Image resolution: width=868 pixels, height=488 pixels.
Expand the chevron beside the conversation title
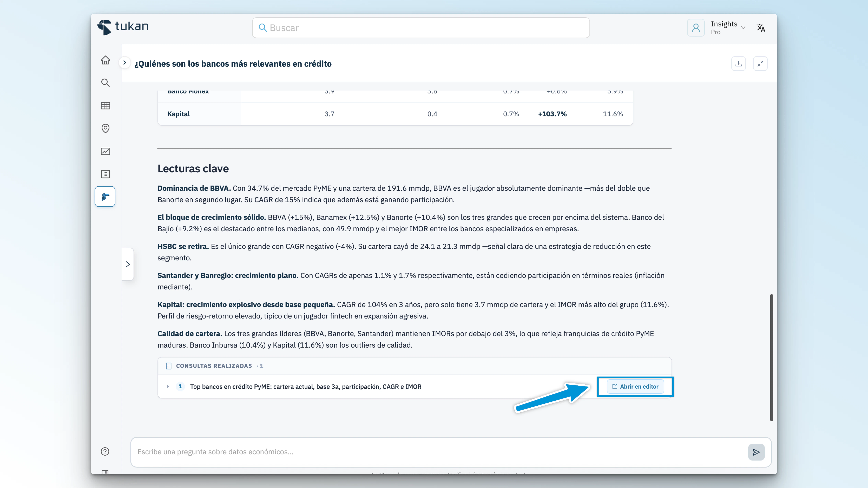coord(125,63)
